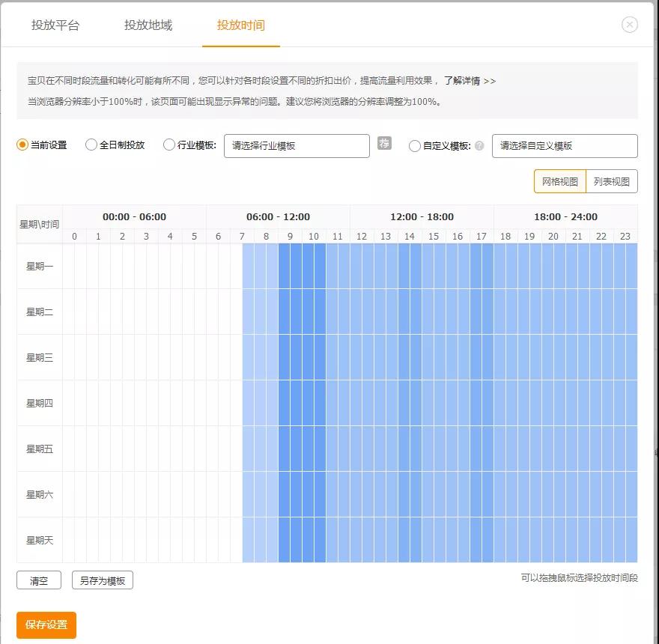Click the 清空 button to clear schedule
Screen dimensions: 659x644
coord(38,580)
